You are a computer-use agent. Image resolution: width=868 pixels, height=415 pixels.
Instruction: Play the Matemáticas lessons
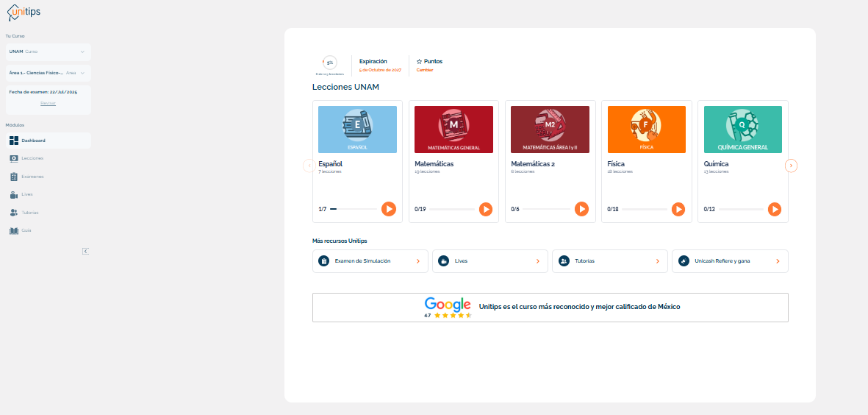[x=486, y=209]
